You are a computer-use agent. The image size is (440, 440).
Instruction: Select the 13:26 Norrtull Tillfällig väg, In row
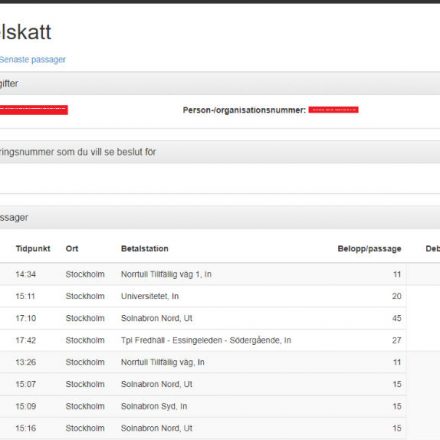203,362
